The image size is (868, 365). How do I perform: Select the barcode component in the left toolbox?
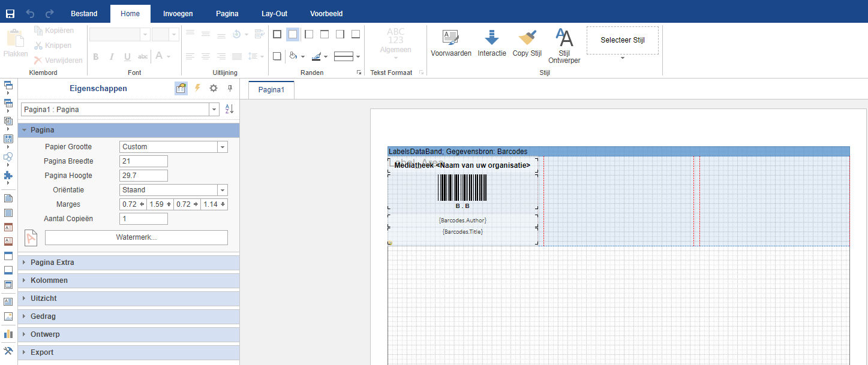coord(8,139)
